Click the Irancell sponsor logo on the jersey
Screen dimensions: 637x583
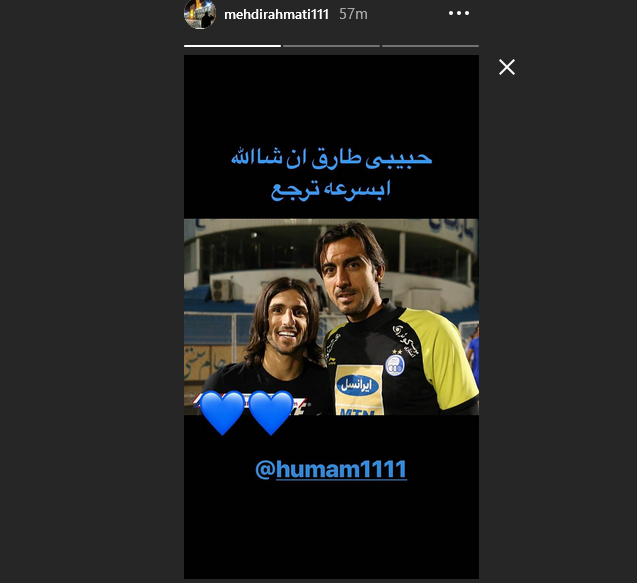358,386
